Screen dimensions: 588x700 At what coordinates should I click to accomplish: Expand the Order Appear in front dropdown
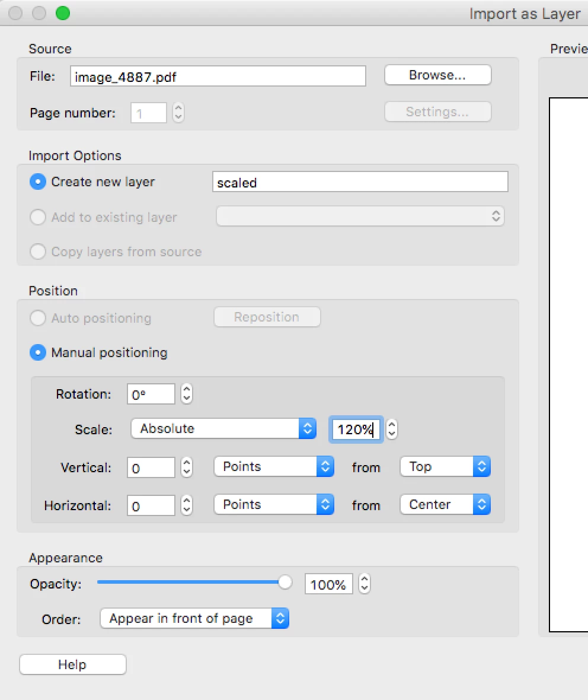(194, 618)
